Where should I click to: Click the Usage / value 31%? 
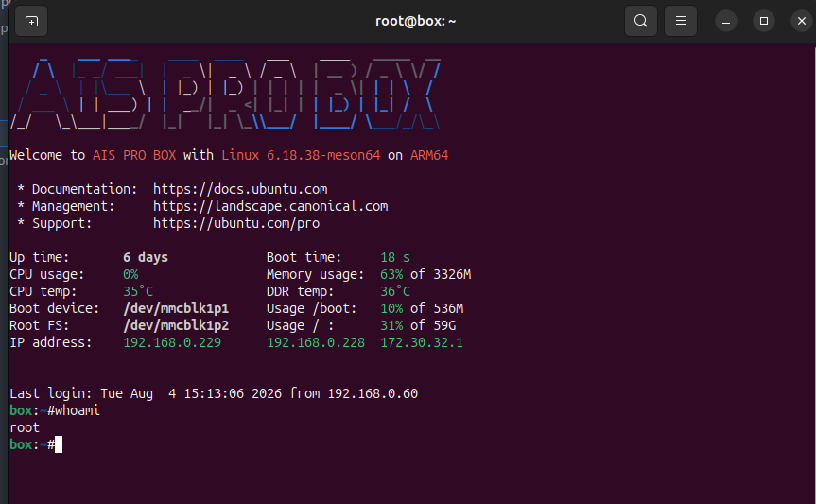391,325
